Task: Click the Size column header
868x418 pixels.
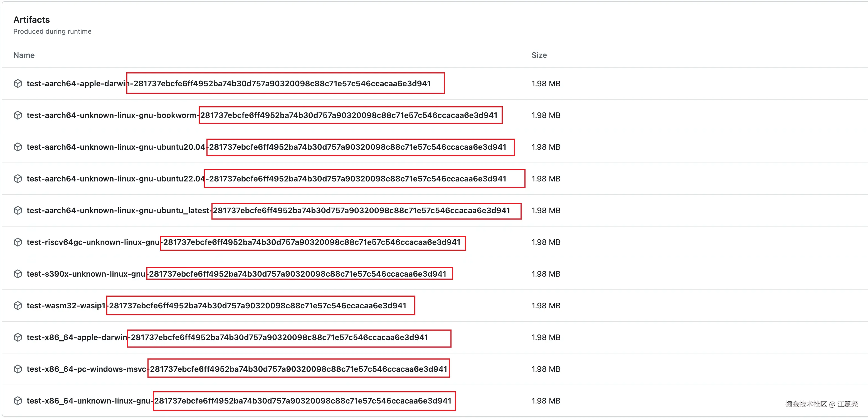Action: pos(539,55)
